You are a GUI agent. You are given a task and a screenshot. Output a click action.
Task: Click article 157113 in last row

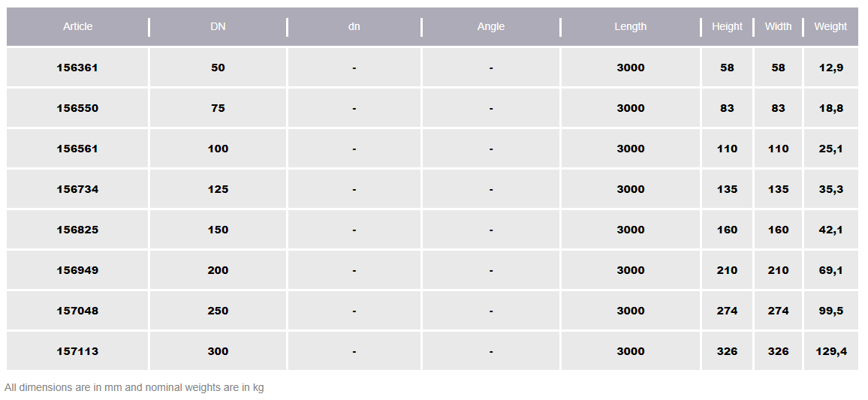coord(77,351)
